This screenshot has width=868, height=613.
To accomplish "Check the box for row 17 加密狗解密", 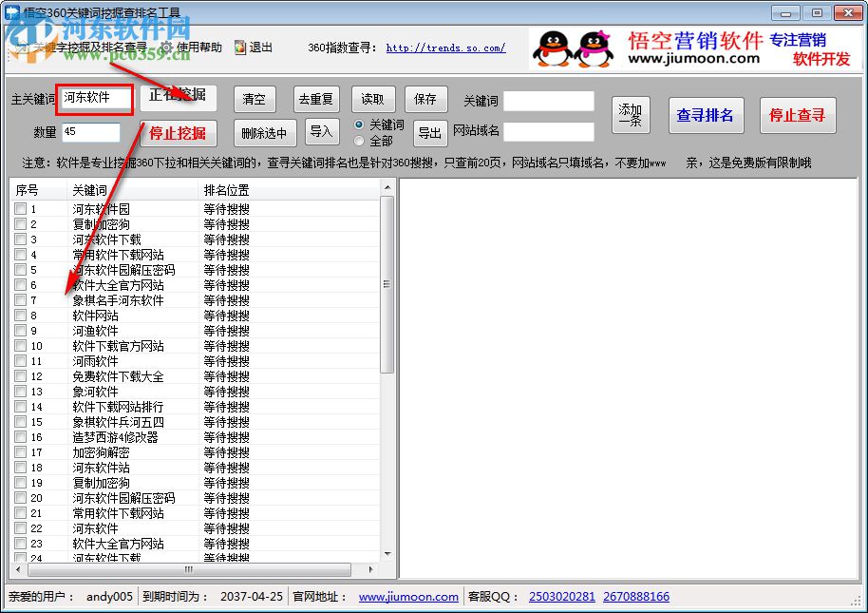I will coord(21,451).
